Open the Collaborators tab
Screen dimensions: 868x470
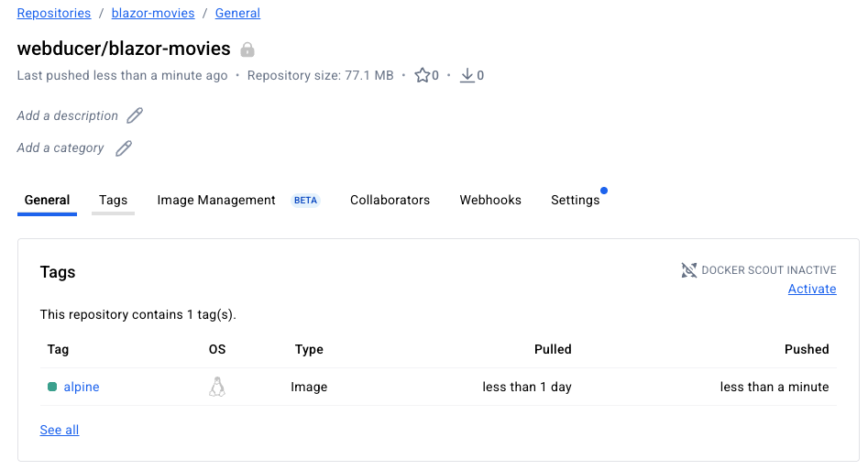tap(390, 200)
